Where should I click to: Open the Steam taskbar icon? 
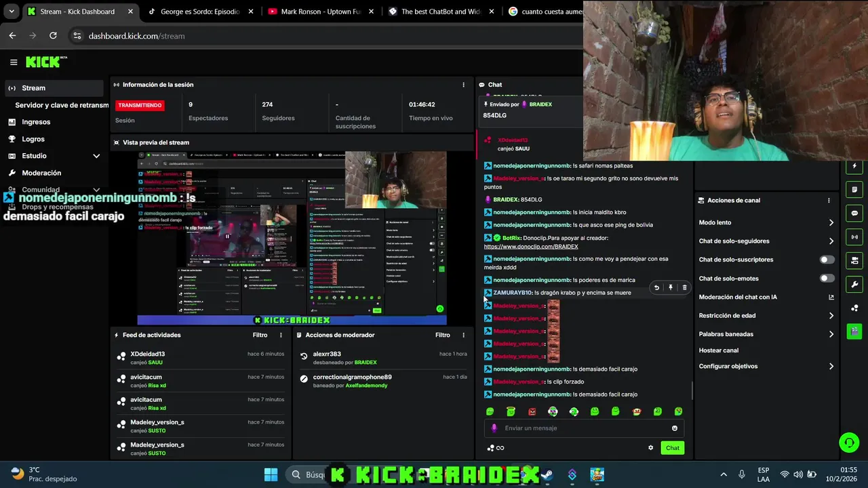[x=547, y=474]
